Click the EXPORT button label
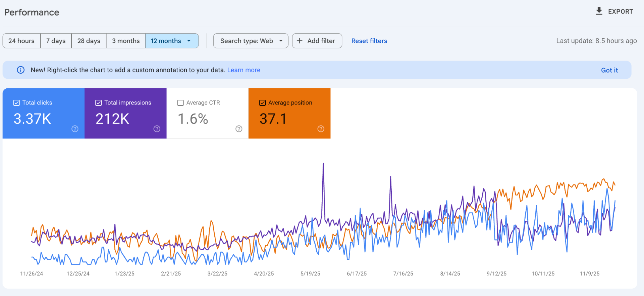 pyautogui.click(x=621, y=11)
